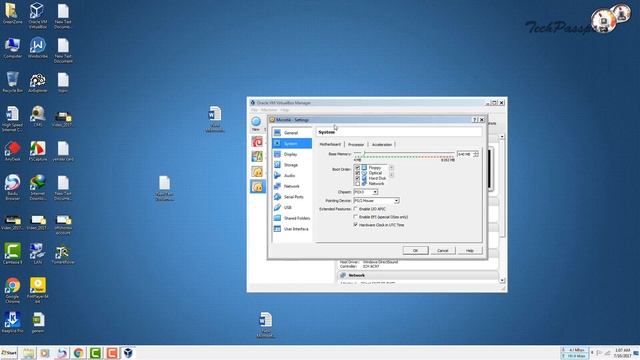Open the Chipset dropdown

(x=366, y=192)
